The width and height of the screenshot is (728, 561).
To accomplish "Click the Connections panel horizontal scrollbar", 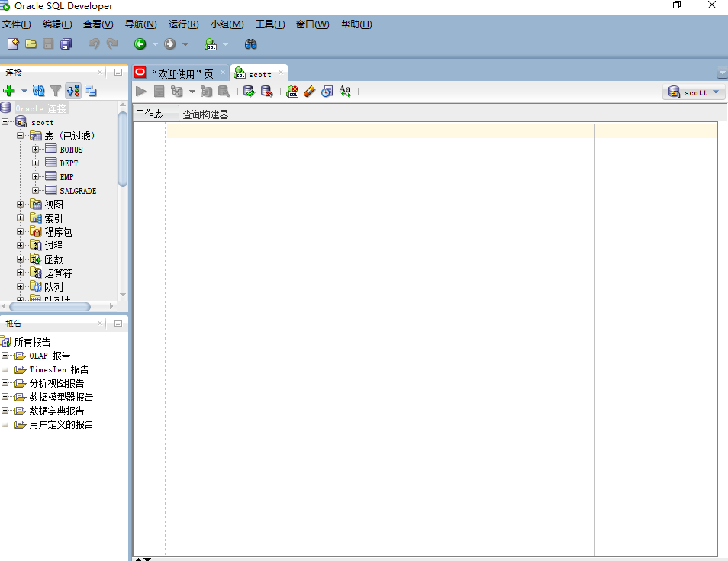I will [50, 307].
